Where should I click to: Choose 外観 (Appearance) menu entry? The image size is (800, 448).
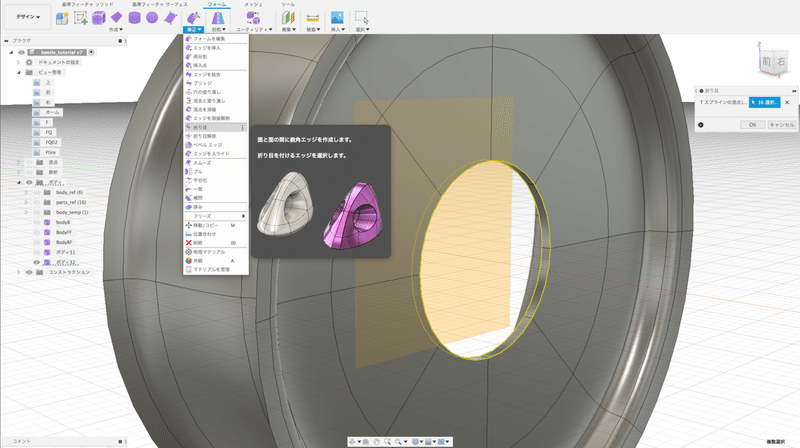click(216, 261)
